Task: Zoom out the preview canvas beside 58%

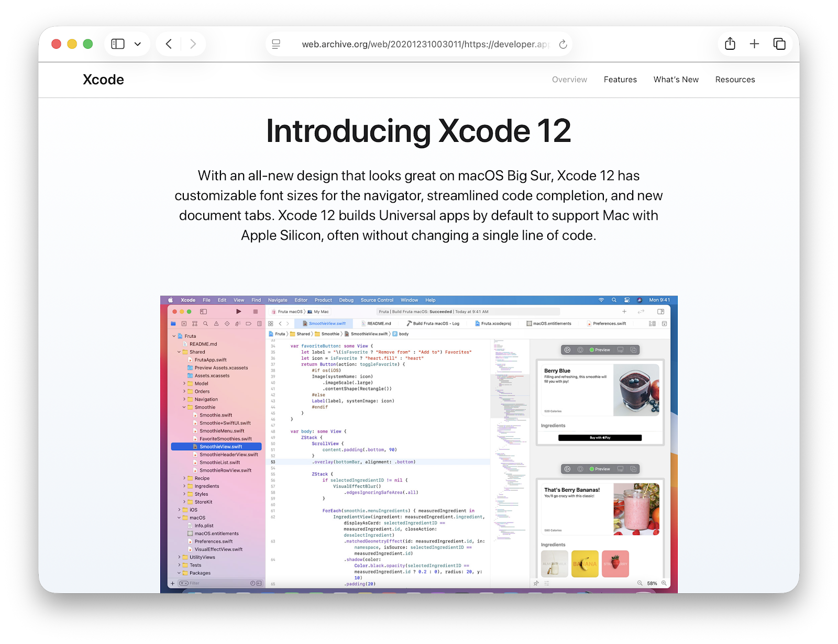Action: click(639, 583)
